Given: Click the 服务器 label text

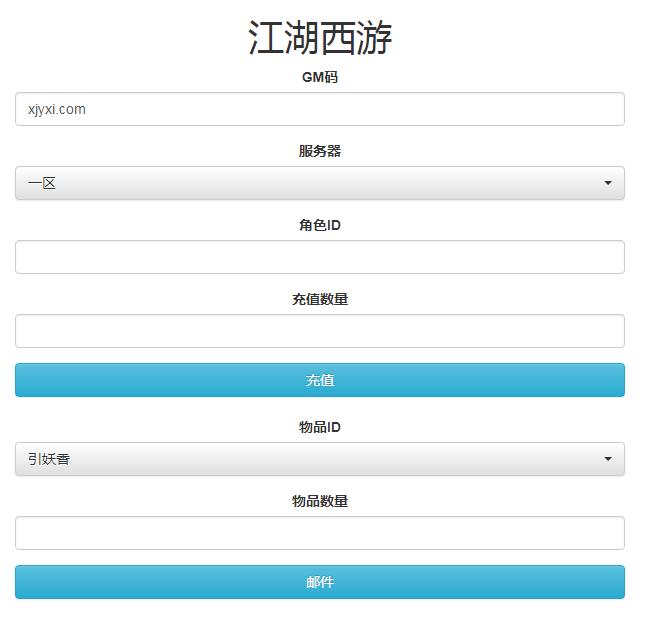Looking at the screenshot, I should 320,151.
